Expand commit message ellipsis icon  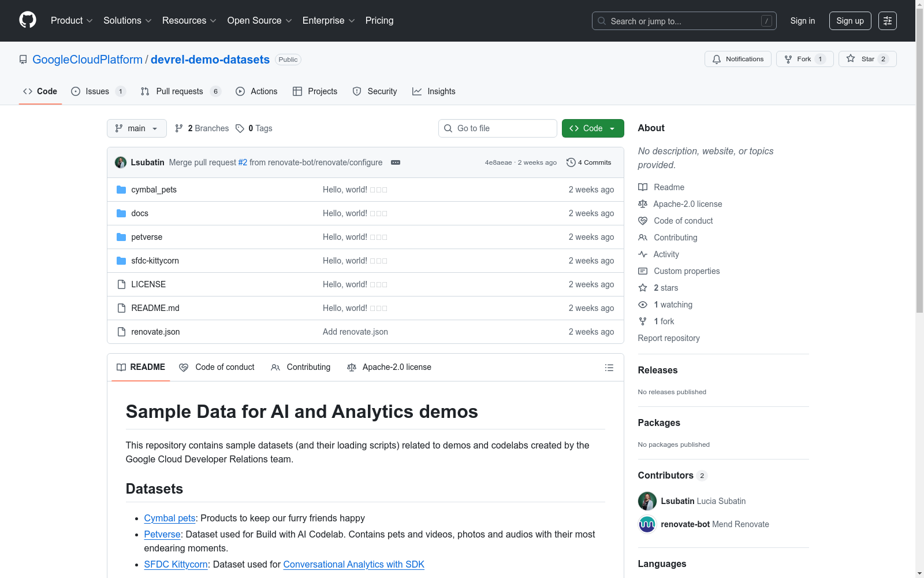pos(396,162)
